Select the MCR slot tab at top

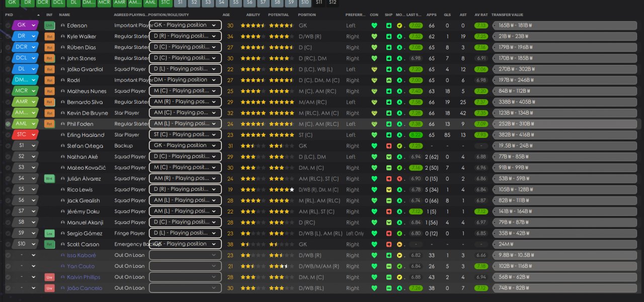click(104, 3)
